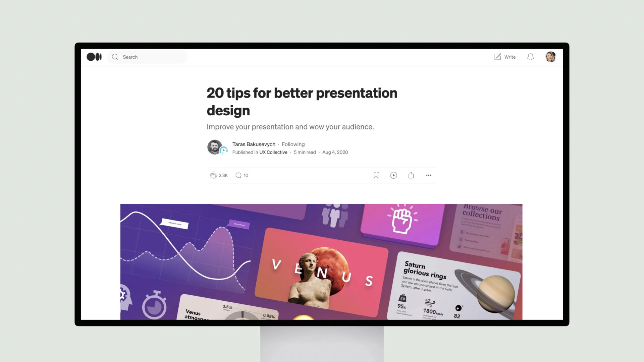
Task: Click the 'Following' label next to author
Action: coord(293,144)
